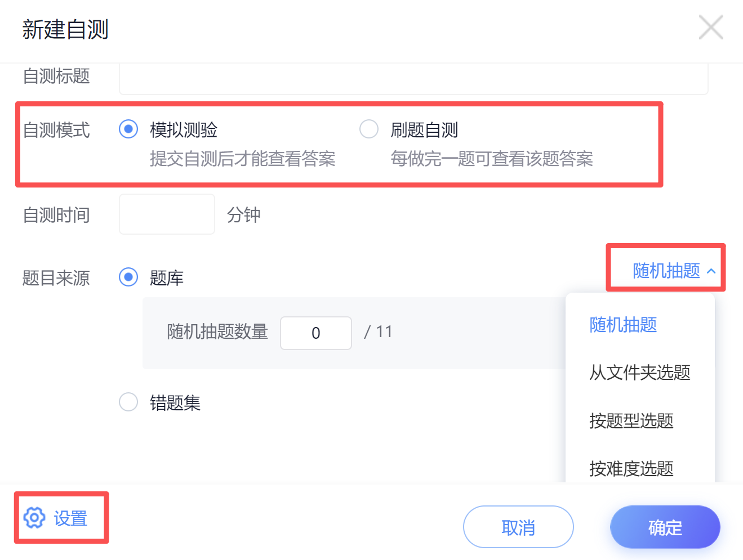Screen dimensions: 743x560
Task: Choose 错题集 as question source
Action: point(128,402)
